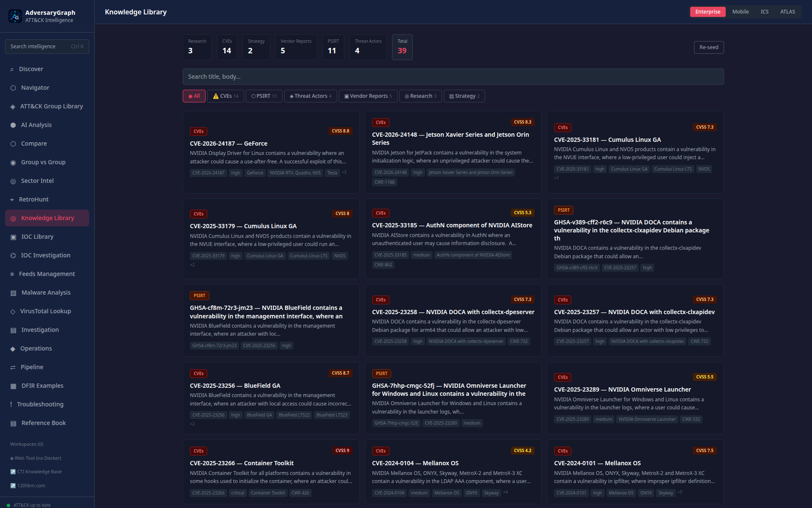Click the CWE-426 tag
This screenshot has height=508, width=812.
pyautogui.click(x=300, y=493)
